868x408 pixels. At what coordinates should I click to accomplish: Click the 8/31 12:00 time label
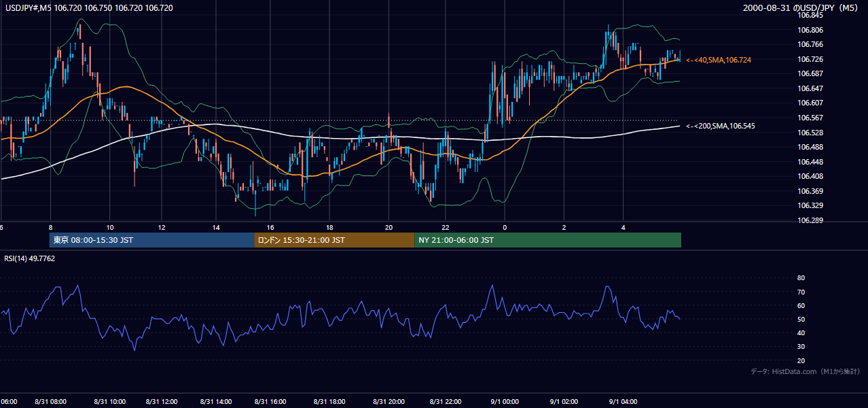[162, 402]
